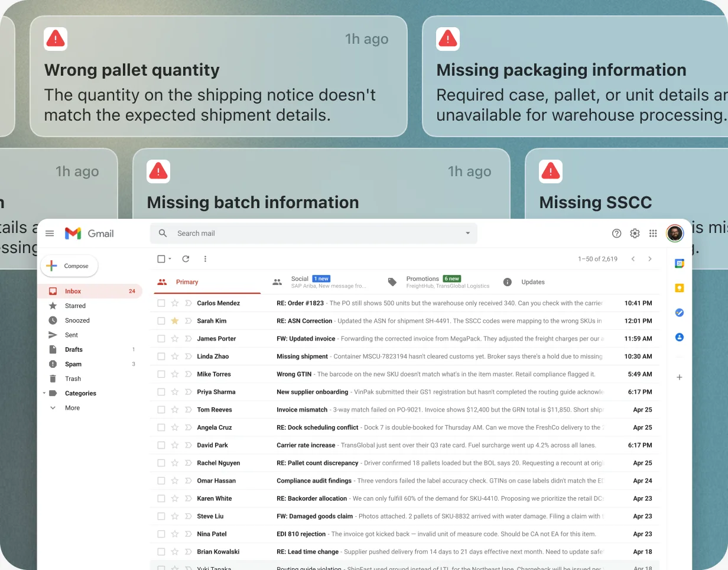728x570 pixels.
Task: Select the Sarah Kim email checkbox
Action: tap(161, 321)
